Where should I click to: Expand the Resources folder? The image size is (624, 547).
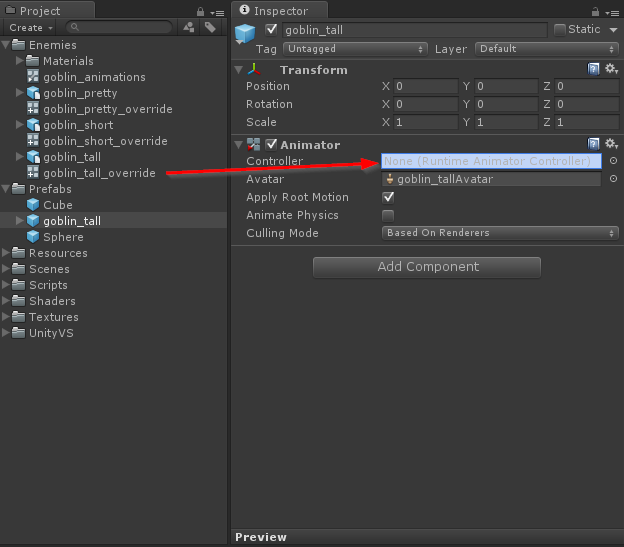(x=6, y=253)
